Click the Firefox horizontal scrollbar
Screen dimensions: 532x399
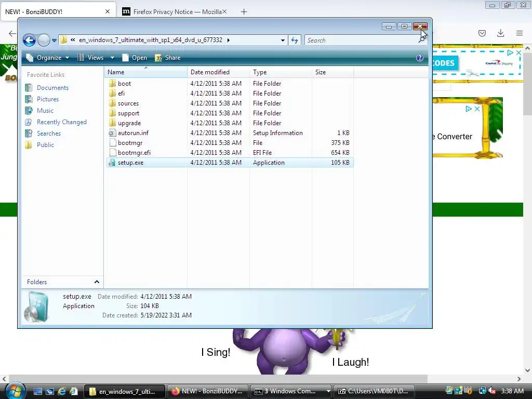coord(218,379)
